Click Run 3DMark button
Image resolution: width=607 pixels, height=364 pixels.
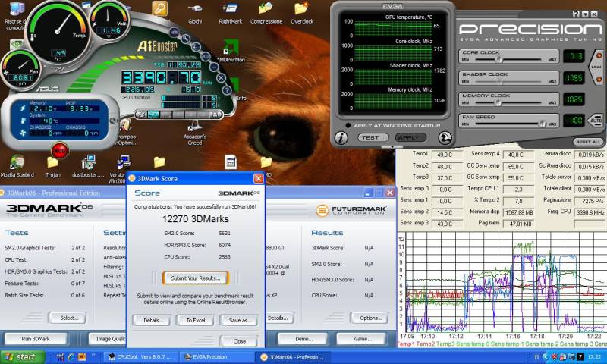(36, 339)
